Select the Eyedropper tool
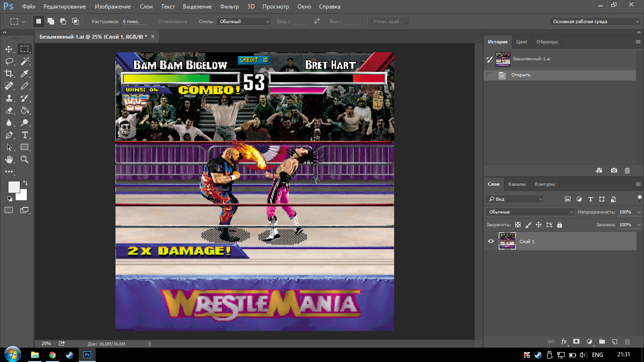This screenshot has width=644, height=362. tap(25, 74)
